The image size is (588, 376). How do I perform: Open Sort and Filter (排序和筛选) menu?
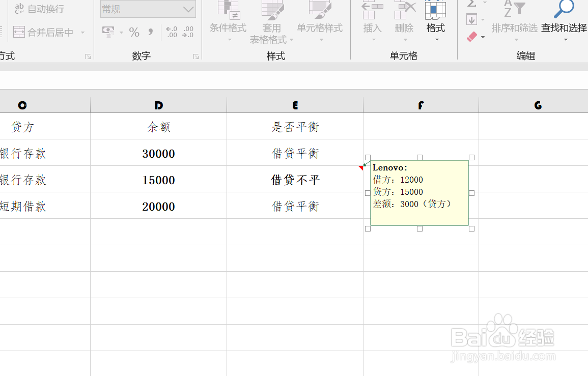click(x=514, y=21)
